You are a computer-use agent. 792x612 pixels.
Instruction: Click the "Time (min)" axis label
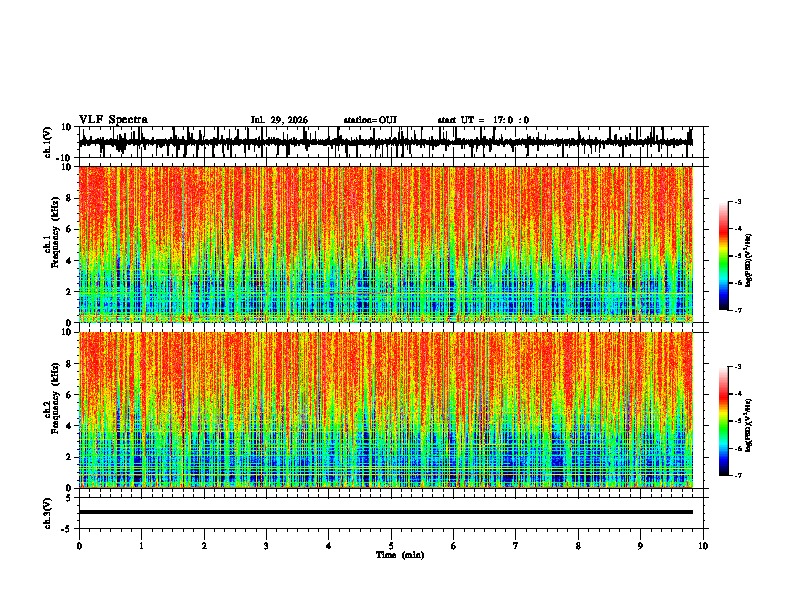[x=400, y=555]
